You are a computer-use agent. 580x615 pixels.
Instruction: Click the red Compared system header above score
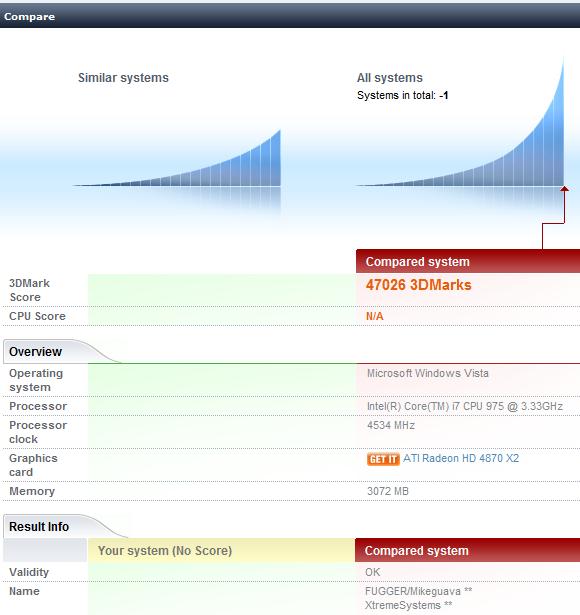(x=468, y=261)
